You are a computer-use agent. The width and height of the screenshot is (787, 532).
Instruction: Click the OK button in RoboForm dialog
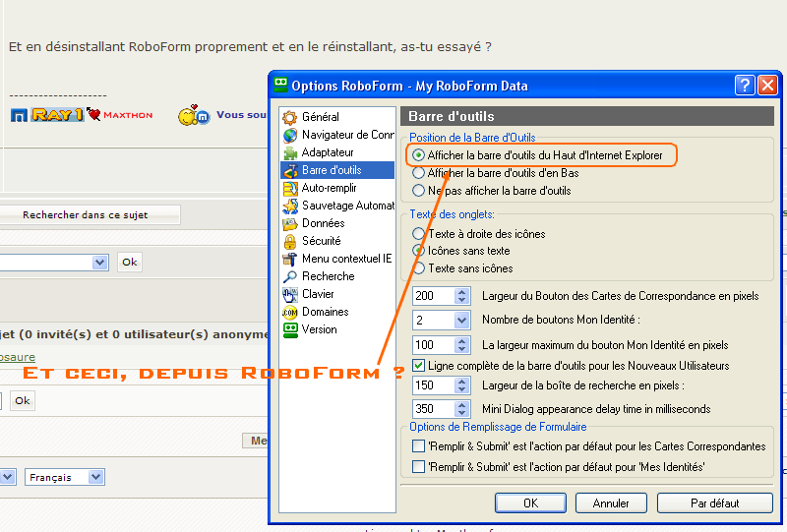[x=530, y=502]
